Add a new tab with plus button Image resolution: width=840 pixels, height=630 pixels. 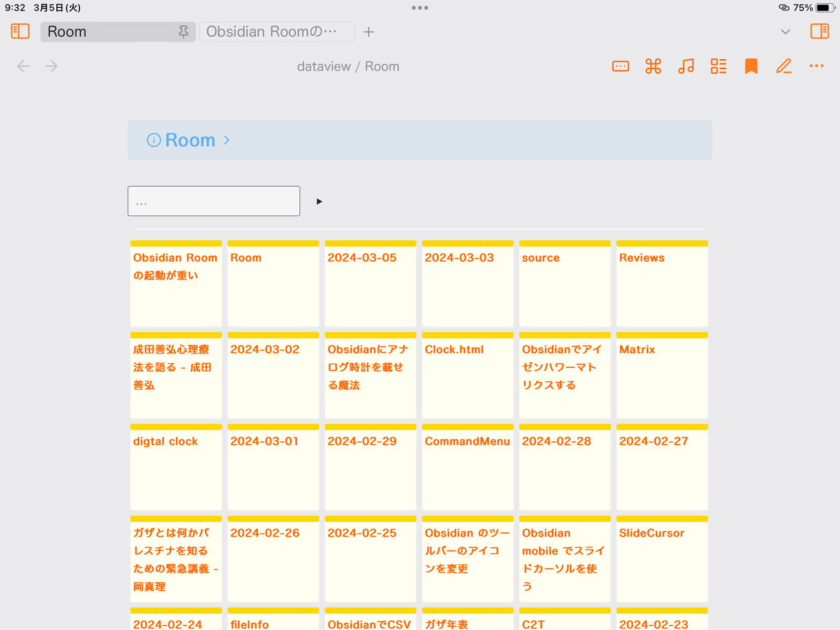click(369, 32)
